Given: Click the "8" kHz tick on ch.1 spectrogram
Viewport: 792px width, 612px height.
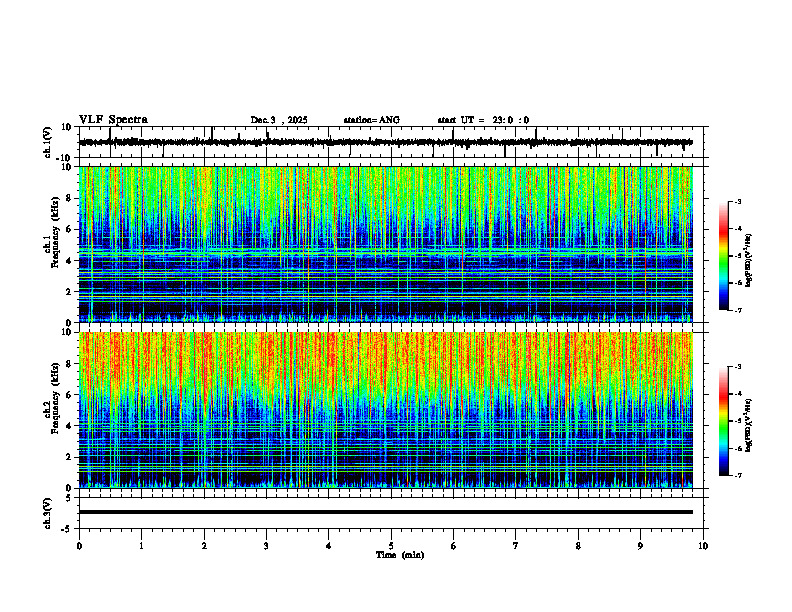Looking at the screenshot, I should pyautogui.click(x=70, y=198).
